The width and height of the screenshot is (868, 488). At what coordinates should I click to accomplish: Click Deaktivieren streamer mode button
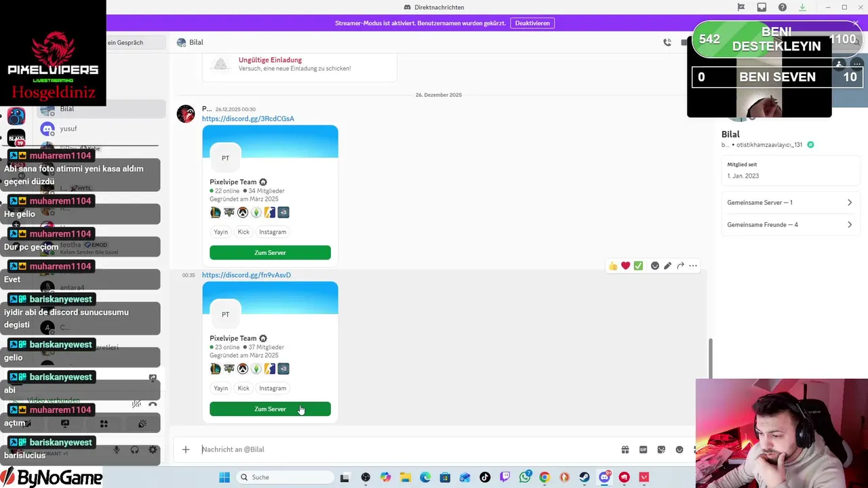click(532, 23)
